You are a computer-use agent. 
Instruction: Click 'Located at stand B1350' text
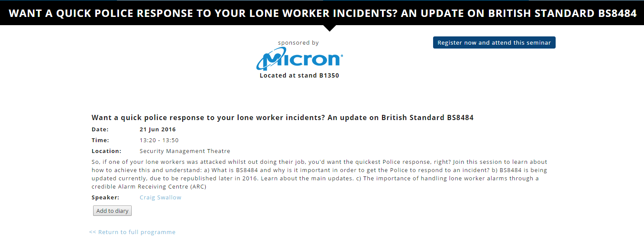(299, 75)
